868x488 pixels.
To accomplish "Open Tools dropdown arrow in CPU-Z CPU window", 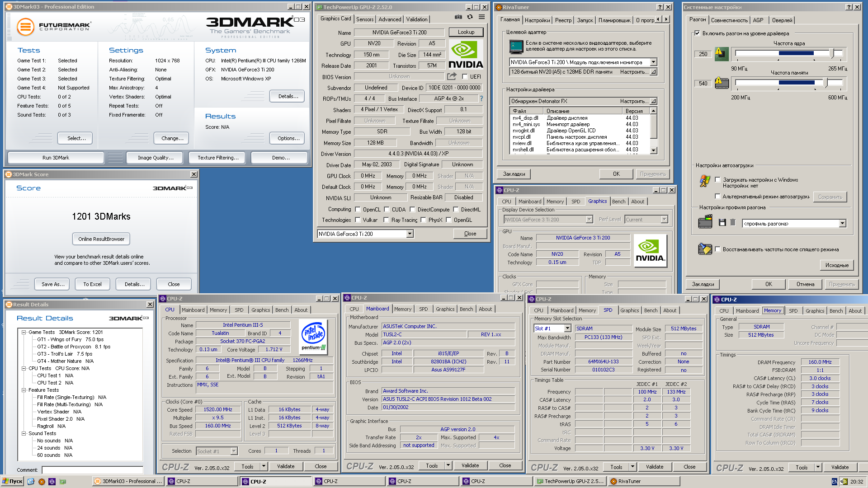I will point(264,466).
